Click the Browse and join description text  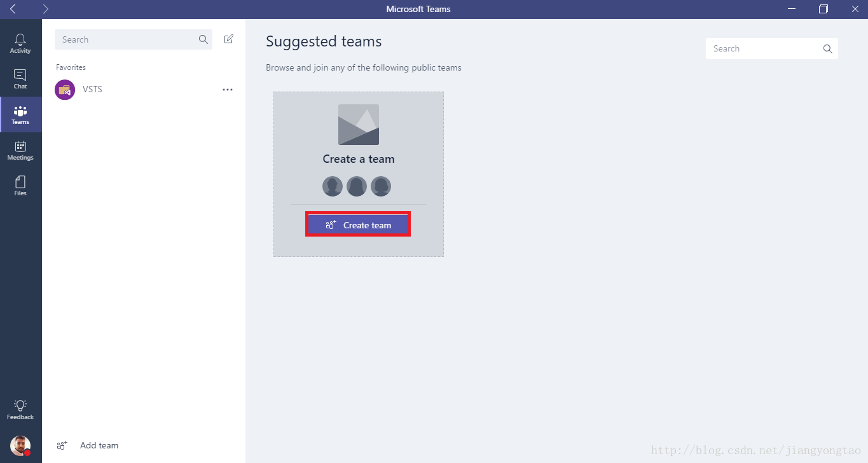[x=364, y=67]
